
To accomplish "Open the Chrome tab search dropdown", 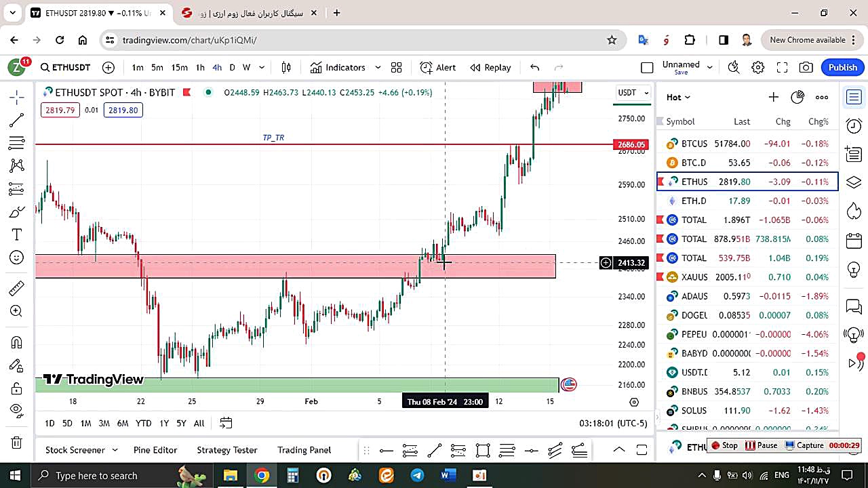I will point(12,12).
